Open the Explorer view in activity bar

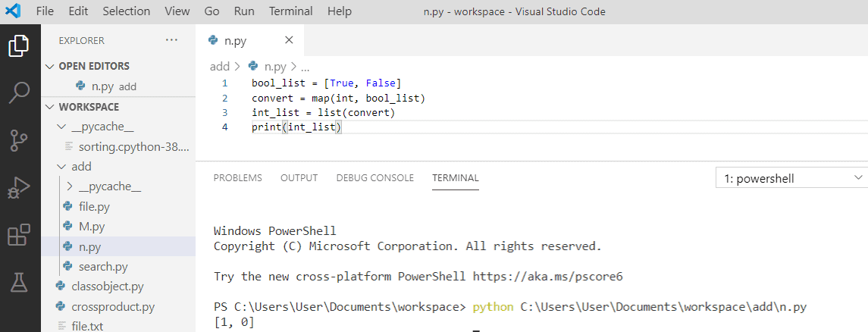tap(20, 45)
